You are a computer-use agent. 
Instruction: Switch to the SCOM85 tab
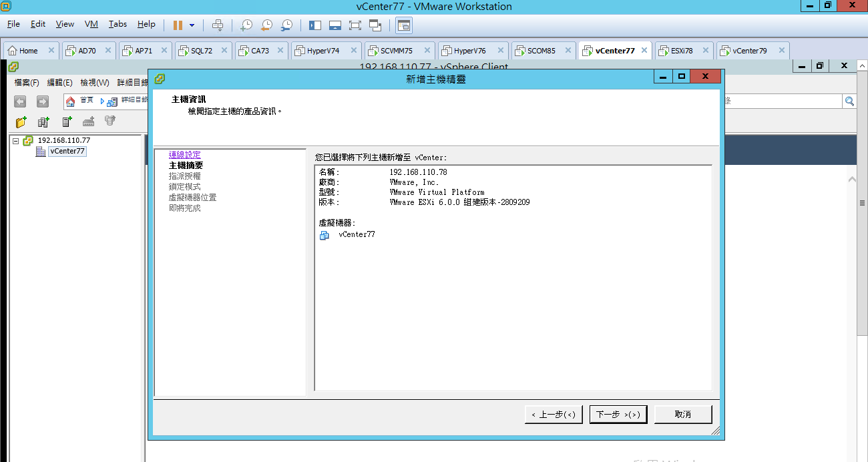click(x=541, y=51)
